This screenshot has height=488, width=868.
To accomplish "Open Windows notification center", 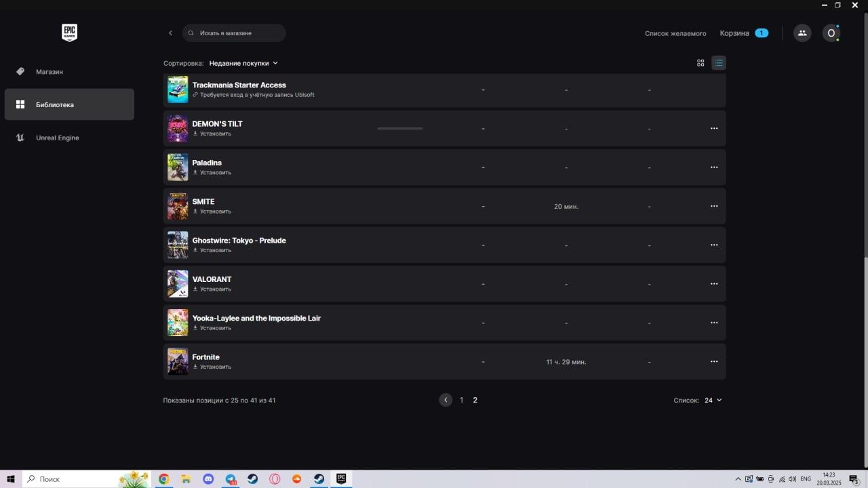I will [x=854, y=479].
